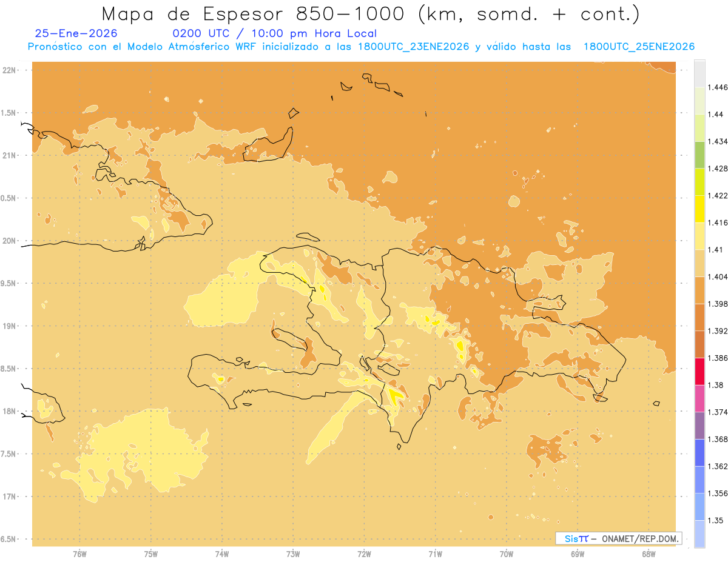728x562 pixels.
Task: Click the "7.5N" latitude label
Action: click(x=8, y=454)
